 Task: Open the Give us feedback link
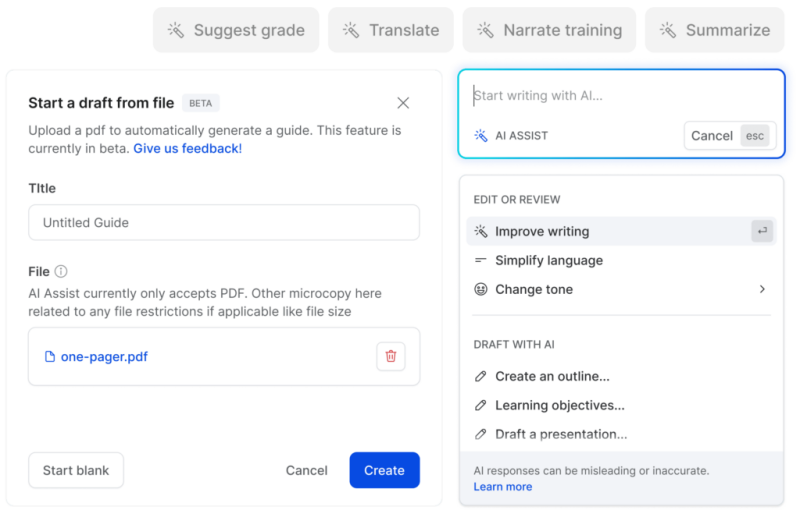(x=188, y=148)
